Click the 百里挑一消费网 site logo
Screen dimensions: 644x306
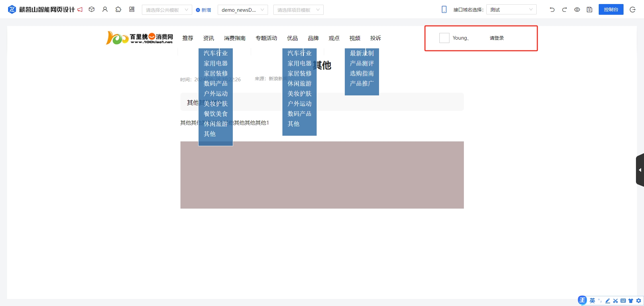click(139, 38)
